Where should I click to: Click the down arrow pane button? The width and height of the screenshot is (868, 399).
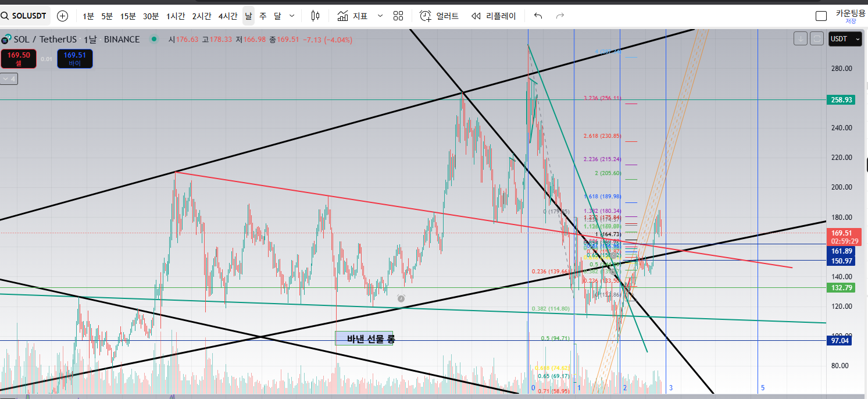(x=801, y=39)
